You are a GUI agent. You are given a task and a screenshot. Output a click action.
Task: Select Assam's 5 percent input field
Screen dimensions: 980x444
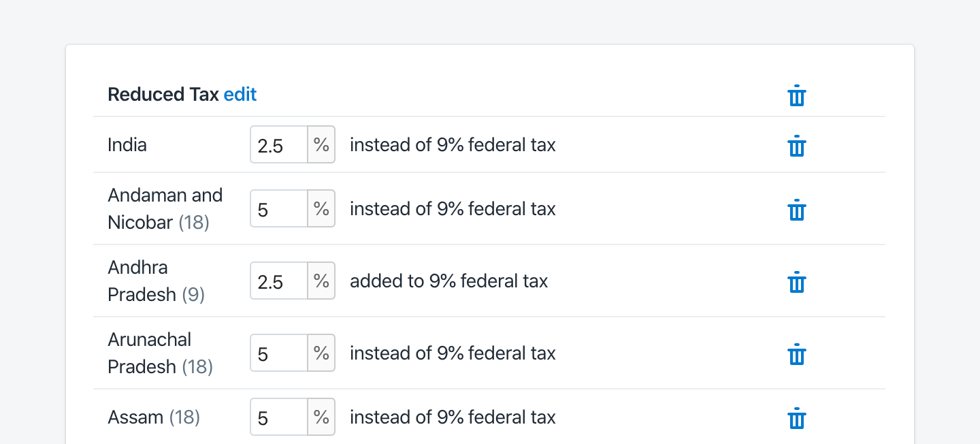[278, 417]
